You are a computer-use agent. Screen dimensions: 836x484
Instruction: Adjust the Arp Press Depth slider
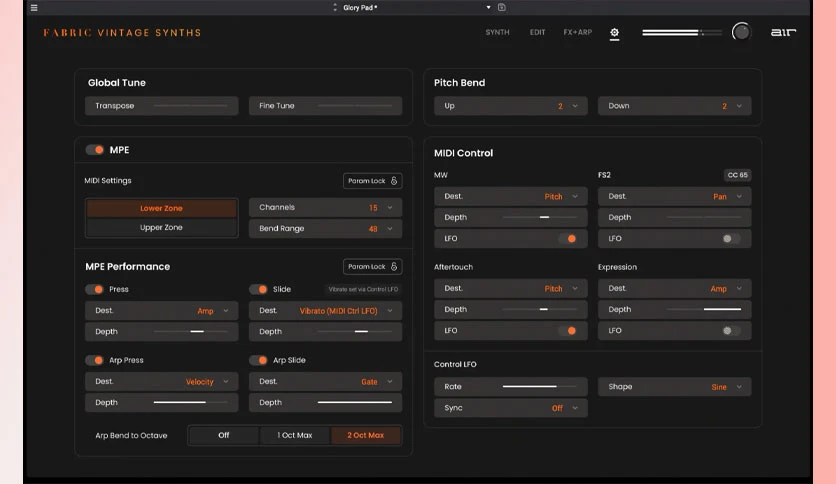point(190,402)
